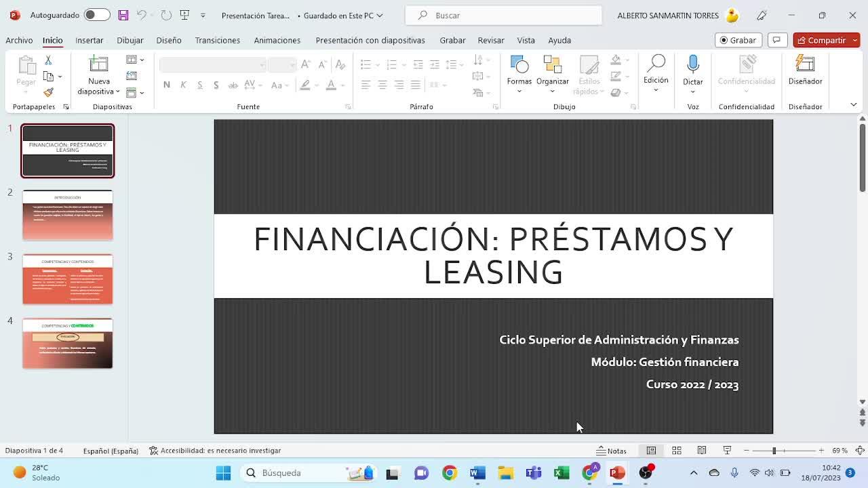This screenshot has height=488, width=868.
Task: Click the Reset slide icon
Action: (132, 76)
